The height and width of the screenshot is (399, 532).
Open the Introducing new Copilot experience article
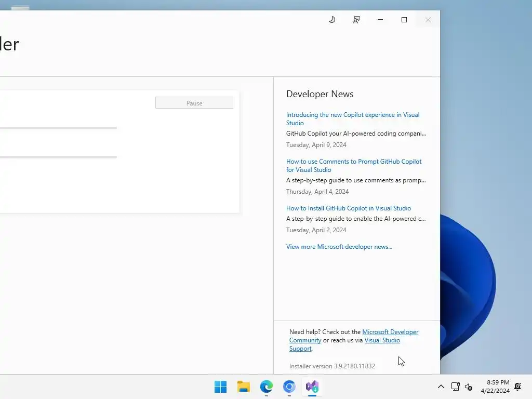click(x=353, y=119)
